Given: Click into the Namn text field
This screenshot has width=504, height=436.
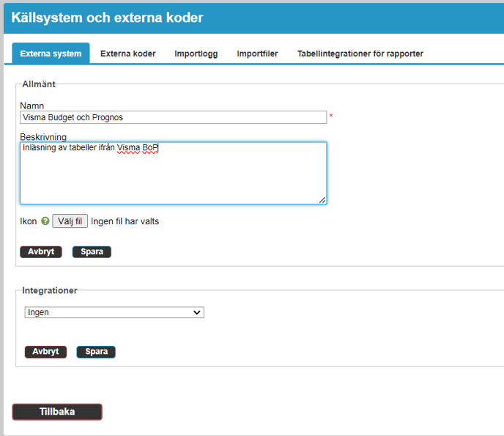Looking at the screenshot, I should coord(173,117).
